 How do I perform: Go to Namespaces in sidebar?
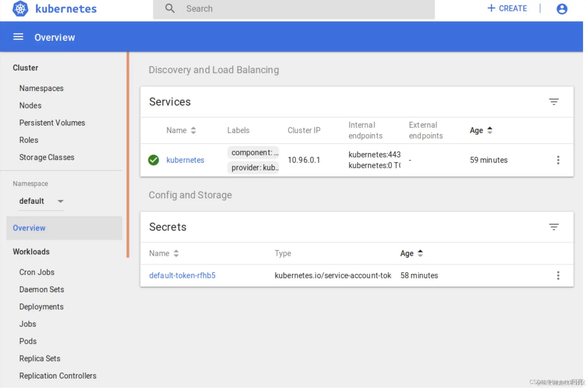pyautogui.click(x=41, y=88)
